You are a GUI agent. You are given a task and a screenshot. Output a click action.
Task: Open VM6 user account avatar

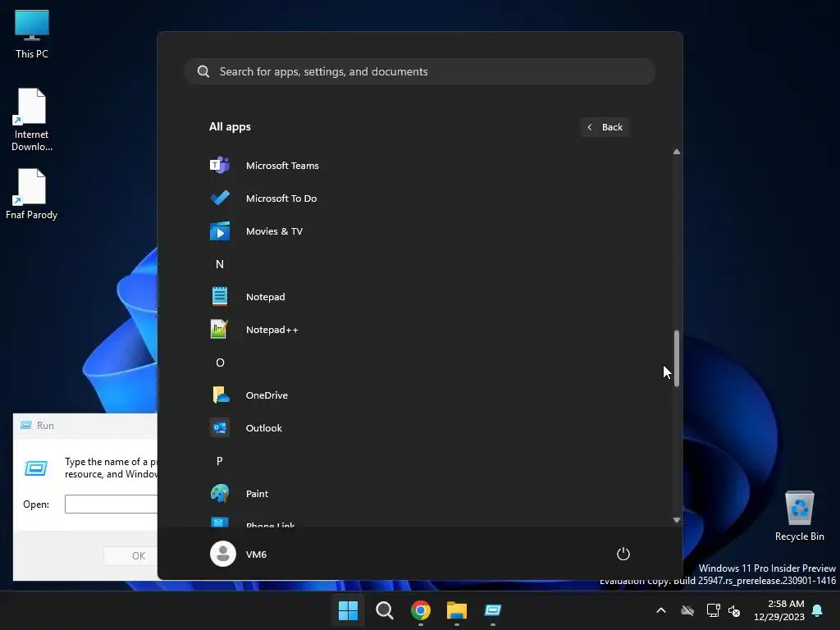tap(223, 554)
